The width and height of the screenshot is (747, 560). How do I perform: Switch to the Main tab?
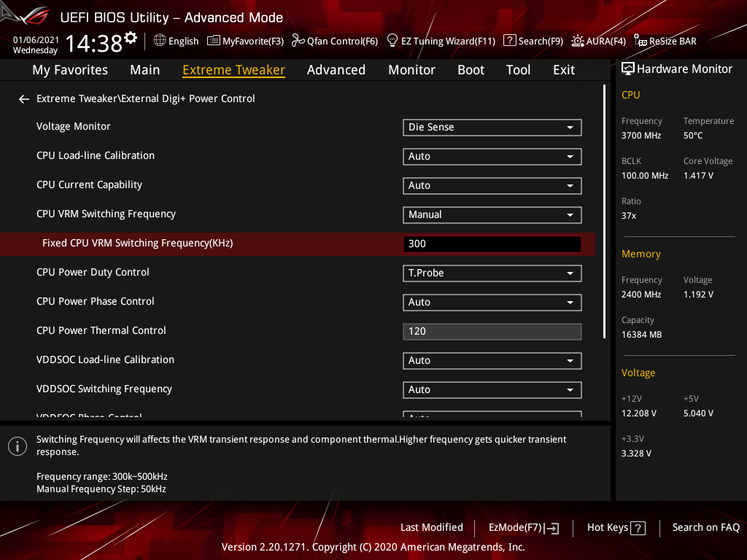(x=145, y=70)
